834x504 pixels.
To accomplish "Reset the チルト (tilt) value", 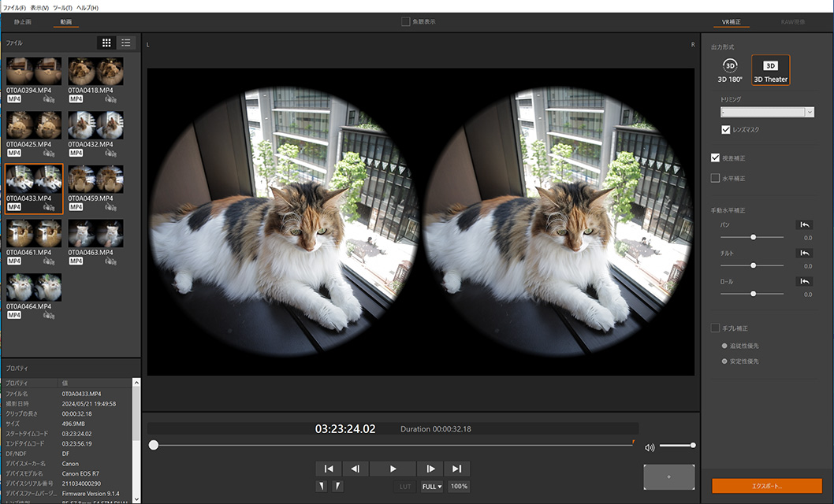I will (805, 254).
